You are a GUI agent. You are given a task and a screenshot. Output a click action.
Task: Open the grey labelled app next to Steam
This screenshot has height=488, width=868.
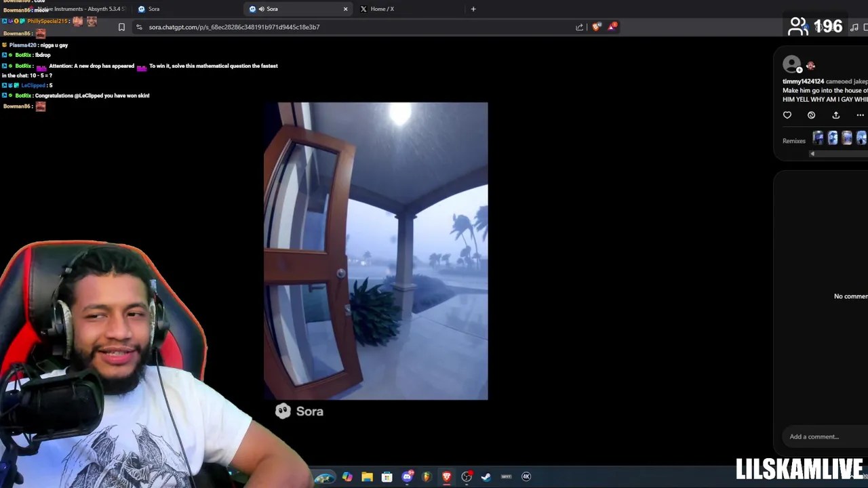506,476
